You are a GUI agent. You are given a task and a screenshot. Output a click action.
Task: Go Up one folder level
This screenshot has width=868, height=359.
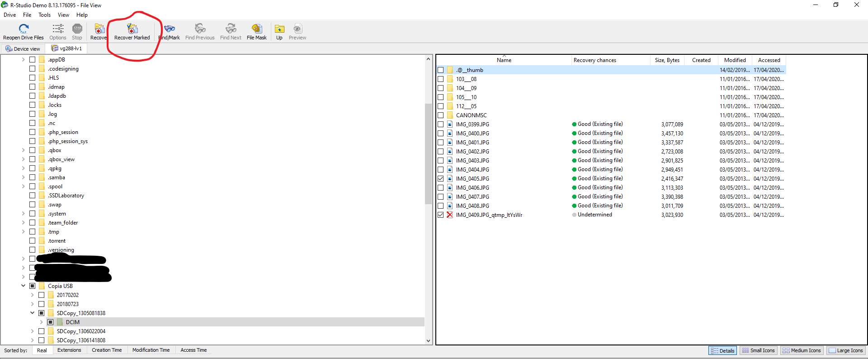[x=279, y=29]
